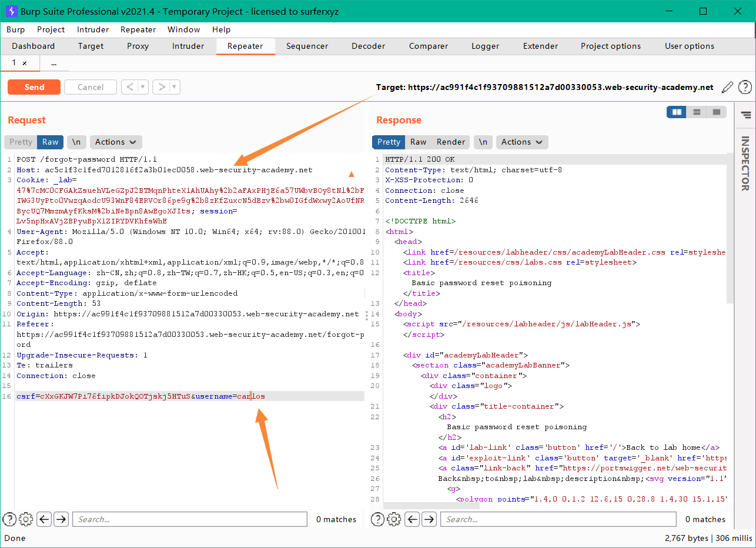The height and width of the screenshot is (548, 756).
Task: Switch to the Target tab
Action: pos(91,46)
